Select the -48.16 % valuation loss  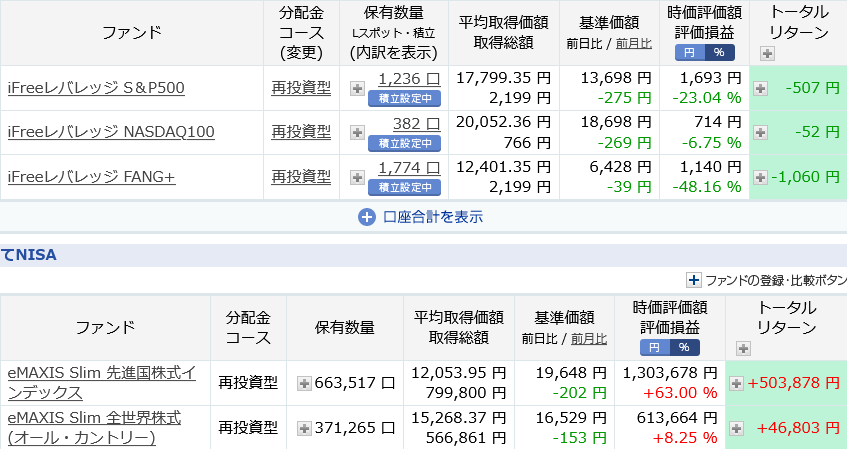click(x=707, y=187)
